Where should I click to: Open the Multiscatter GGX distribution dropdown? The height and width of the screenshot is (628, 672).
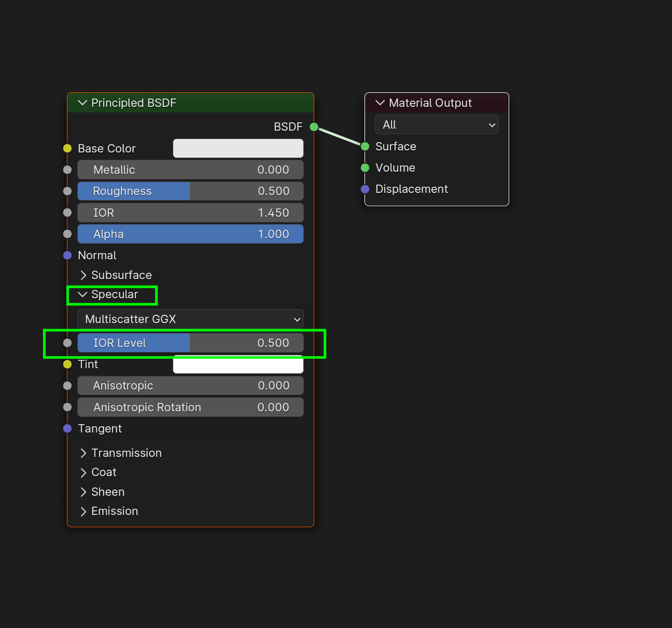(x=191, y=319)
